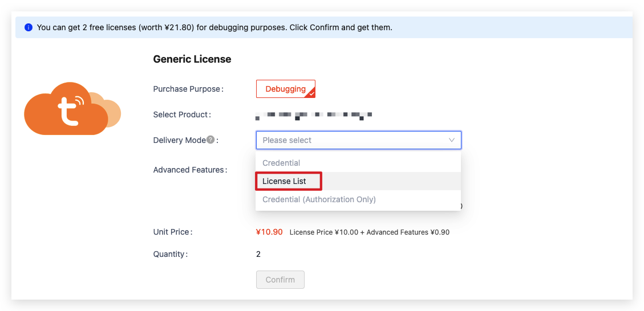Click the Quantity value 2
Image resolution: width=644 pixels, height=311 pixels.
tap(258, 254)
